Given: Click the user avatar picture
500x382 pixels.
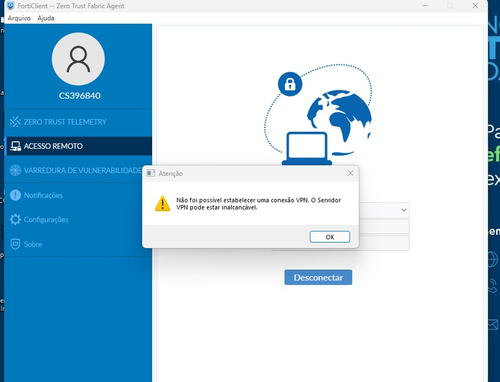Looking at the screenshot, I should pos(78,59).
